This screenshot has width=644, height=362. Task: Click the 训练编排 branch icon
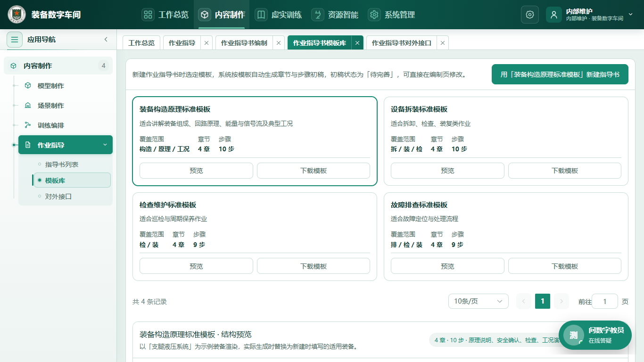click(28, 125)
